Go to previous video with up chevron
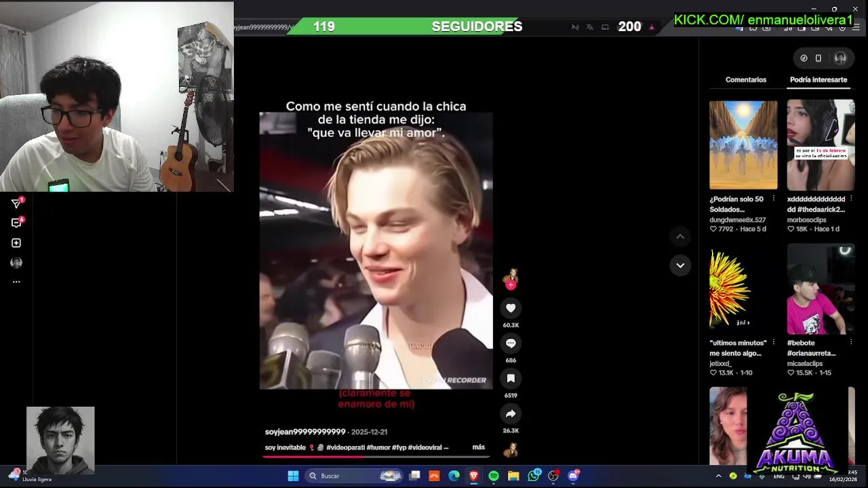Viewport: 868px width, 488px height. point(680,237)
